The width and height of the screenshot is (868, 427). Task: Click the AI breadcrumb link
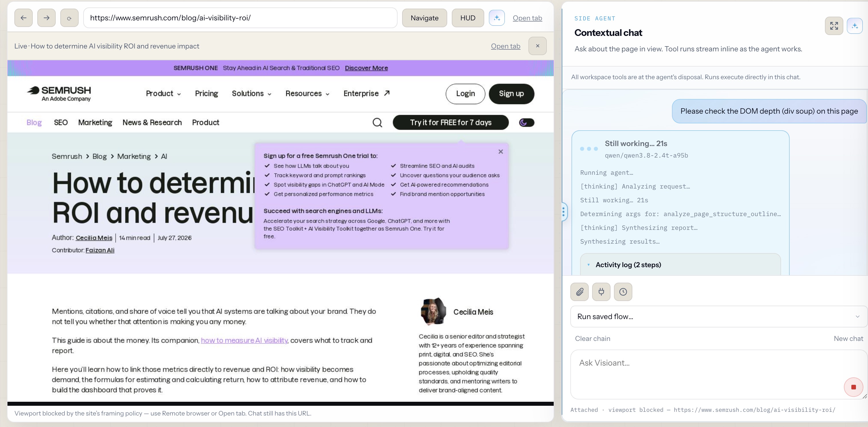pyautogui.click(x=164, y=156)
